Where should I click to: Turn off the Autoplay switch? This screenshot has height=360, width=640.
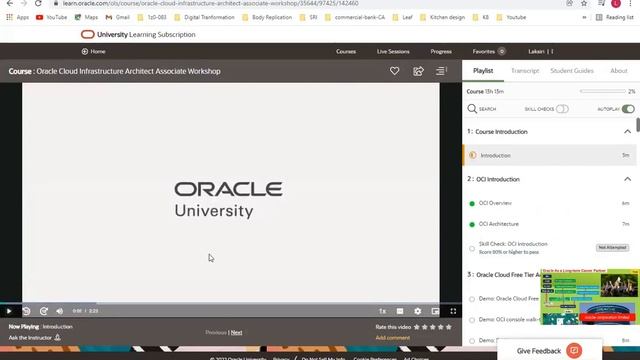[628, 109]
